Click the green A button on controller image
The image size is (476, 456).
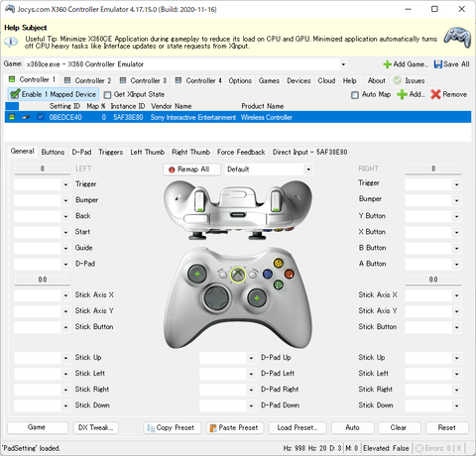point(279,285)
